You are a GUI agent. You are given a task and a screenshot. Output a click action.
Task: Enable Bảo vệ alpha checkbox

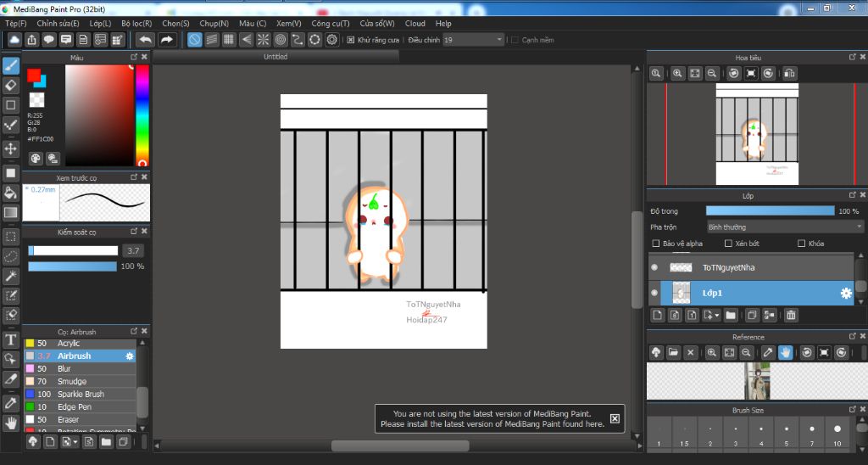[656, 244]
